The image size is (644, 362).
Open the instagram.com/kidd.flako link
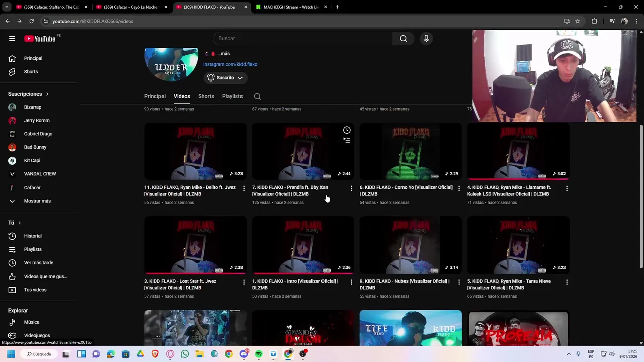pos(230,64)
